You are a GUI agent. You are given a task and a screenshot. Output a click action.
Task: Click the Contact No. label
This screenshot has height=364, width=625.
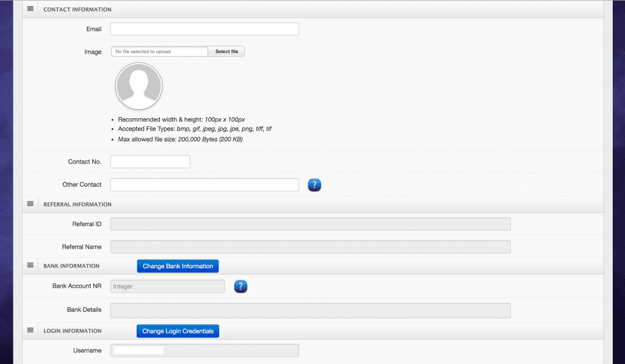point(84,162)
